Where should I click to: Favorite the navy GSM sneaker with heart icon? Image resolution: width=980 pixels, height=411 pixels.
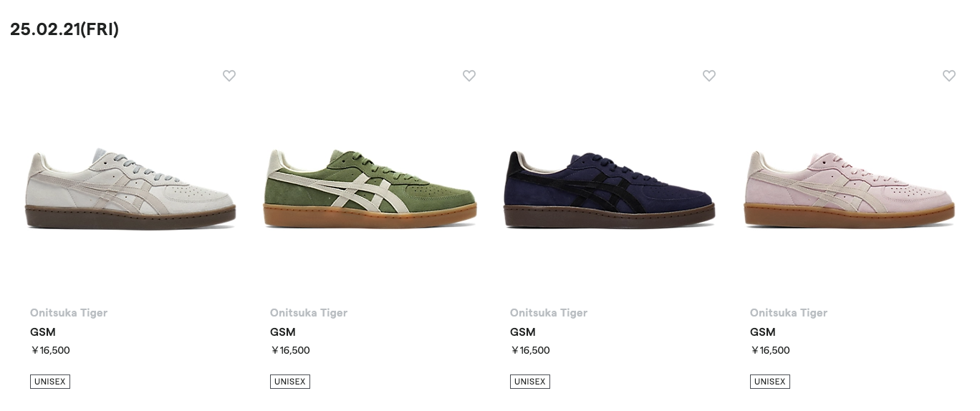709,75
